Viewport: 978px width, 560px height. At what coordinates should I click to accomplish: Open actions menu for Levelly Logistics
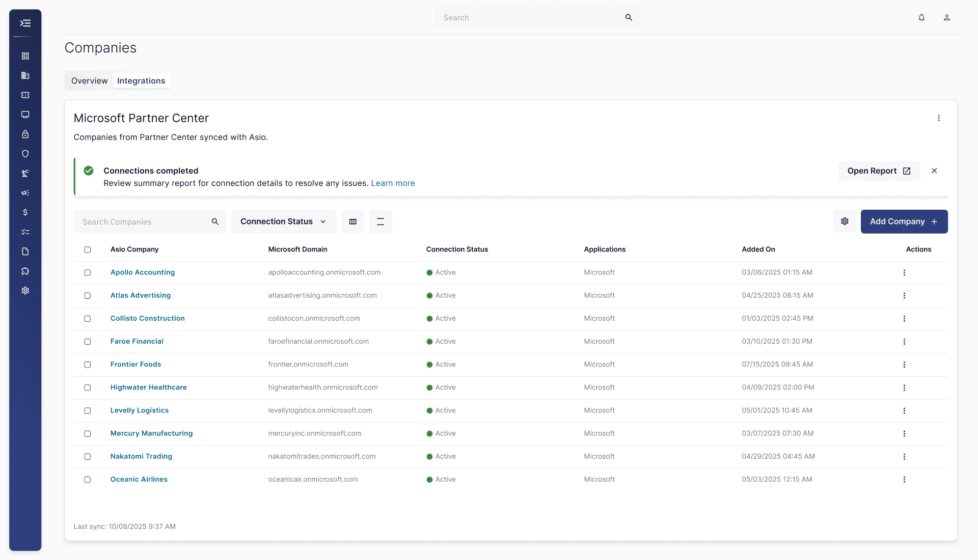click(x=904, y=411)
